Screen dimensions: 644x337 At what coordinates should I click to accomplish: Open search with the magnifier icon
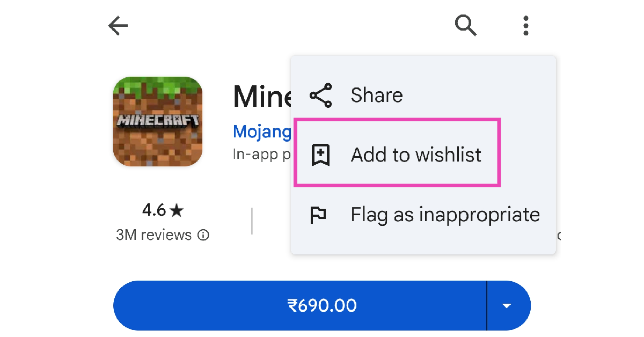coord(466,25)
